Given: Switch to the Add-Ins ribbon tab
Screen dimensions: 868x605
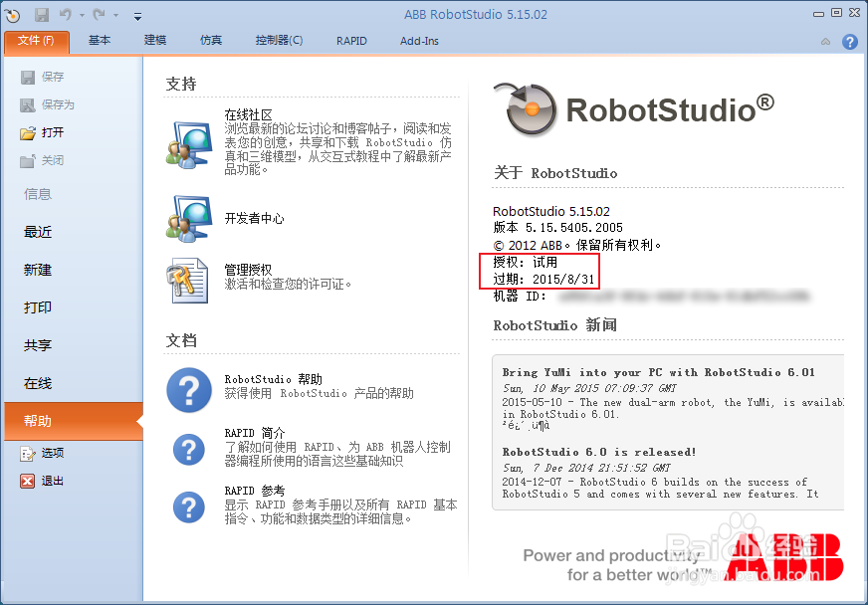Looking at the screenshot, I should coord(419,41).
